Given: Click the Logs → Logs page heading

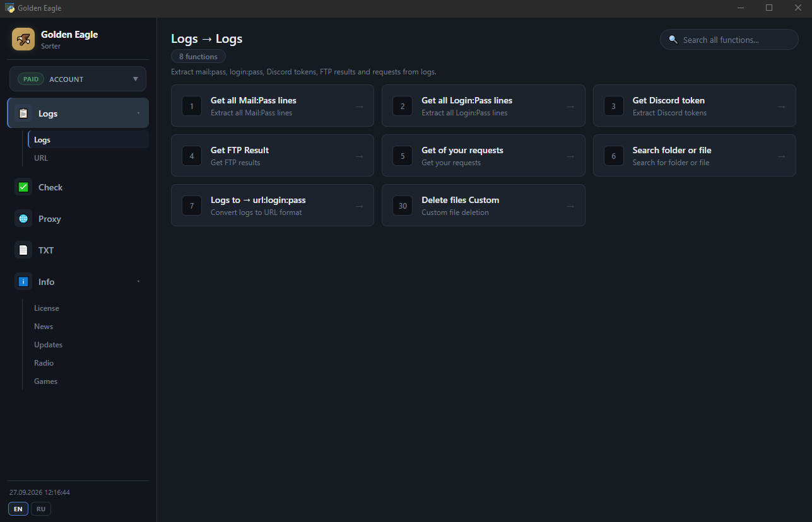Looking at the screenshot, I should point(207,39).
